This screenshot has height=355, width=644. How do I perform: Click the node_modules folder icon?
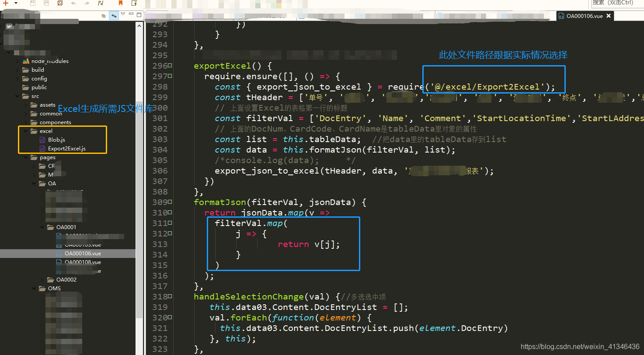click(x=26, y=61)
